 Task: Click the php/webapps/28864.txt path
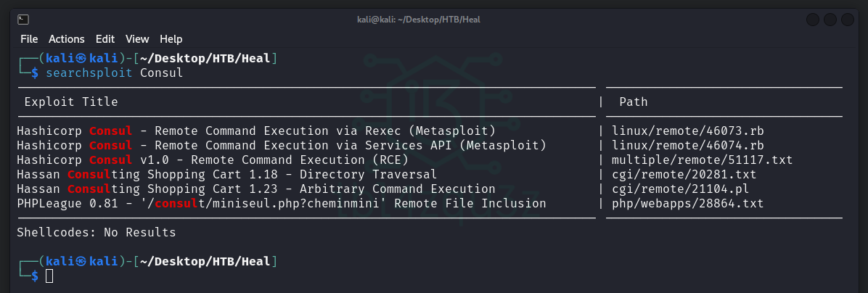(x=687, y=204)
